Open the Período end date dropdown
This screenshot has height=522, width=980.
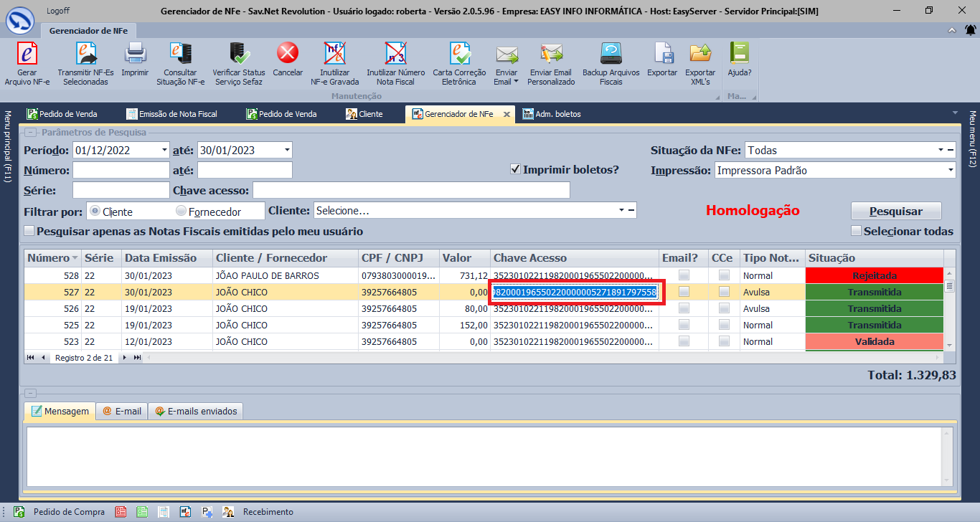coord(287,150)
